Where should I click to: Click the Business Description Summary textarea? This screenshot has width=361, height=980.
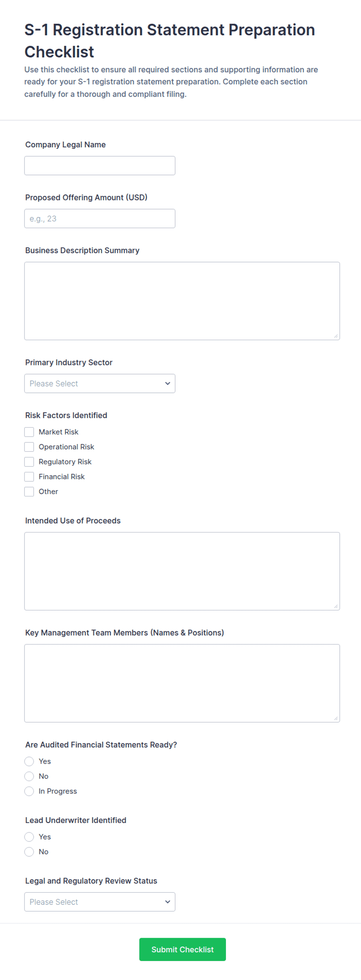pyautogui.click(x=182, y=301)
